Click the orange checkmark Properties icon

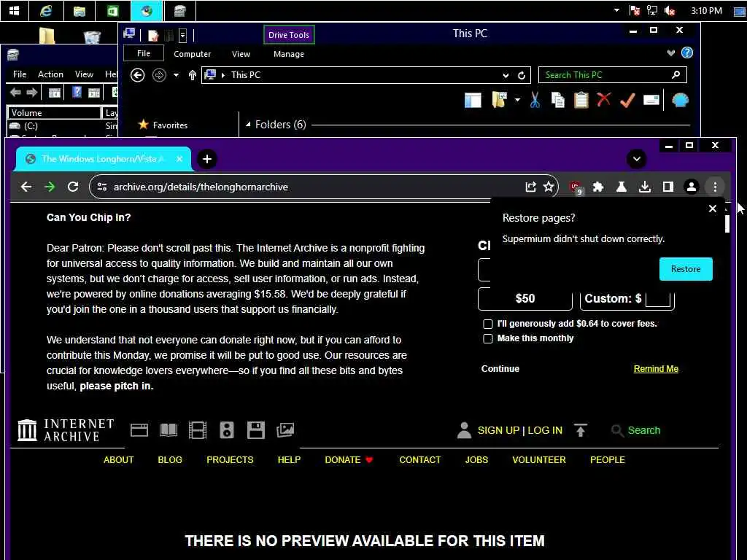(627, 101)
